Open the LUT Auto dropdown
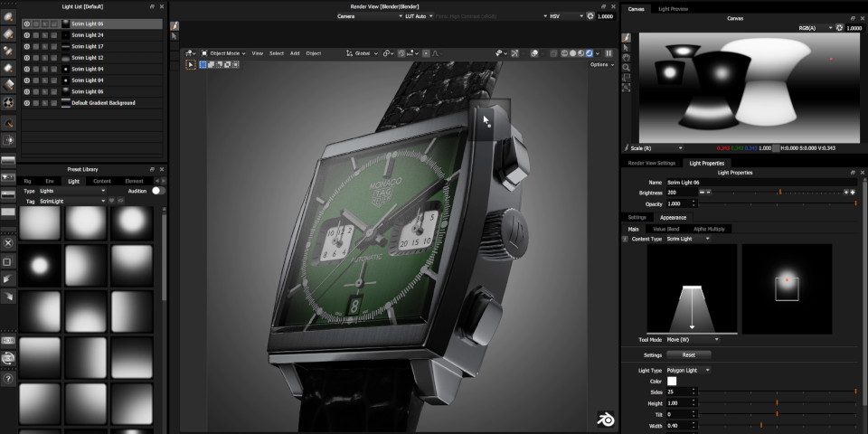This screenshot has height=434, width=868. [420, 16]
